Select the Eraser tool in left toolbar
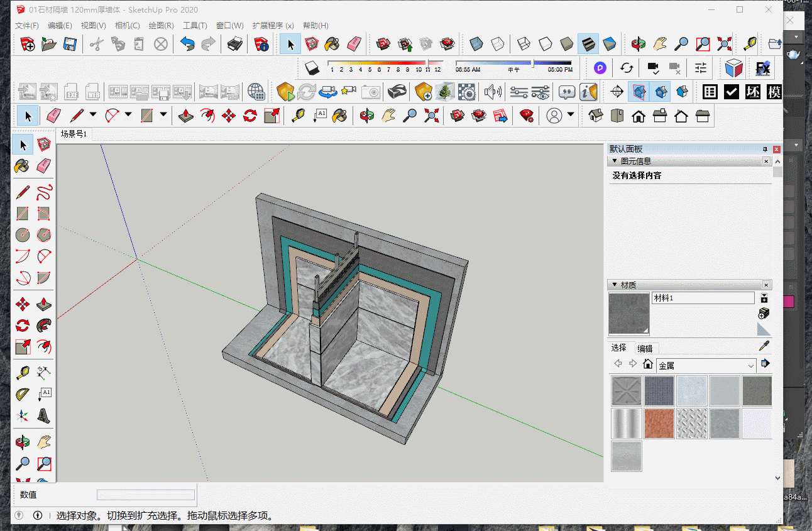The image size is (812, 531). pos(44,167)
